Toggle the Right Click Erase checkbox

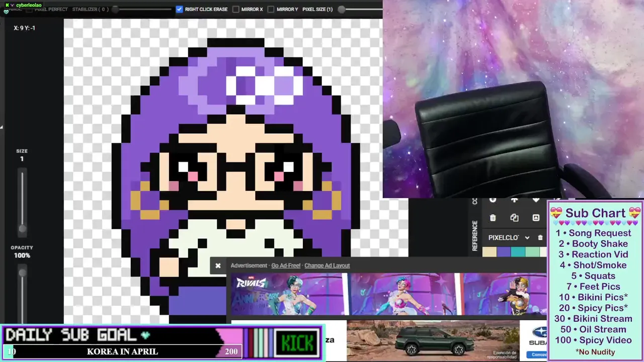click(x=180, y=9)
